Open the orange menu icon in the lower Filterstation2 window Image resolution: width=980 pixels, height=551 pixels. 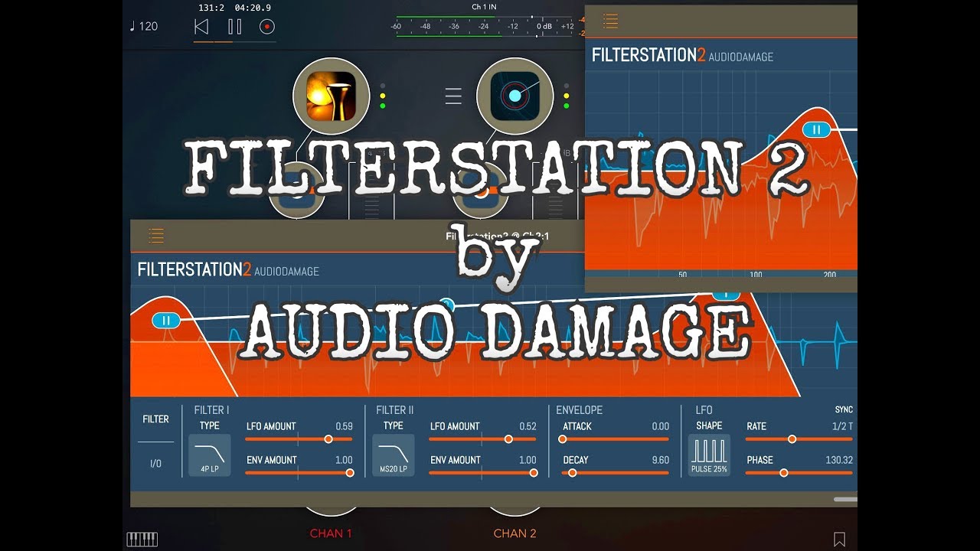[156, 236]
